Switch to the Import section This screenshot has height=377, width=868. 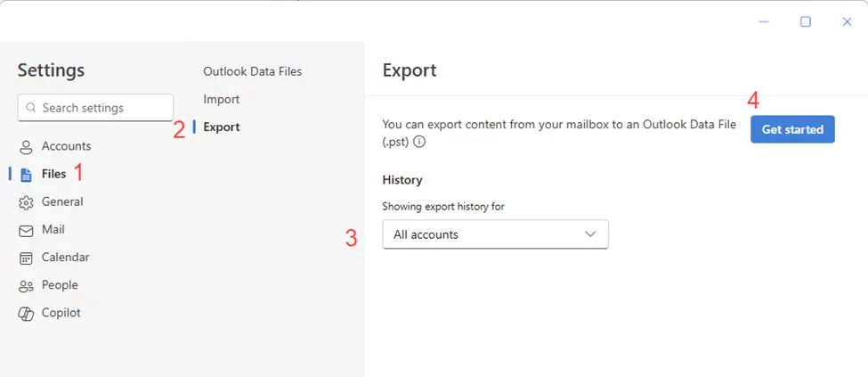222,99
